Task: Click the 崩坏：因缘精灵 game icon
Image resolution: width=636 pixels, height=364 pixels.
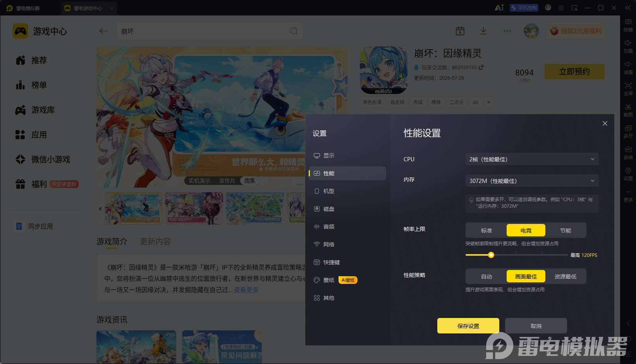Action: point(383,70)
